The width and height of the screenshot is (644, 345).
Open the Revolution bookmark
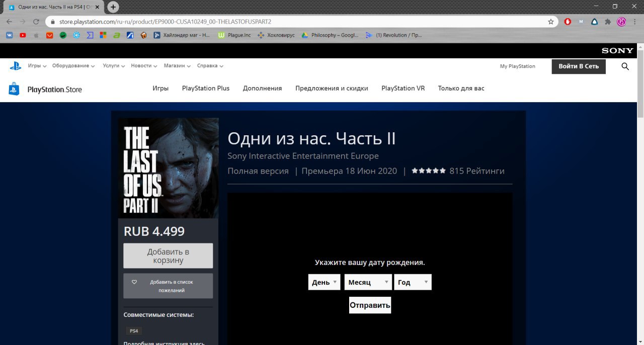click(394, 35)
